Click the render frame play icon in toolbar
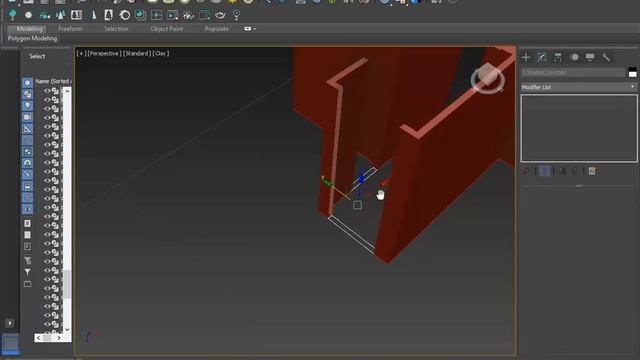This screenshot has height=360, width=640. point(173,16)
